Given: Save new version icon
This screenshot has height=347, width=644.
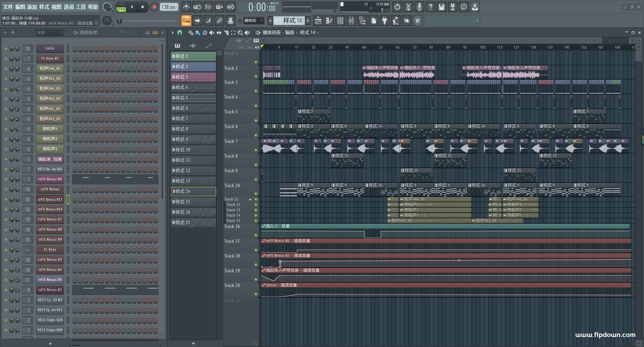Looking at the screenshot, I should 453,7.
